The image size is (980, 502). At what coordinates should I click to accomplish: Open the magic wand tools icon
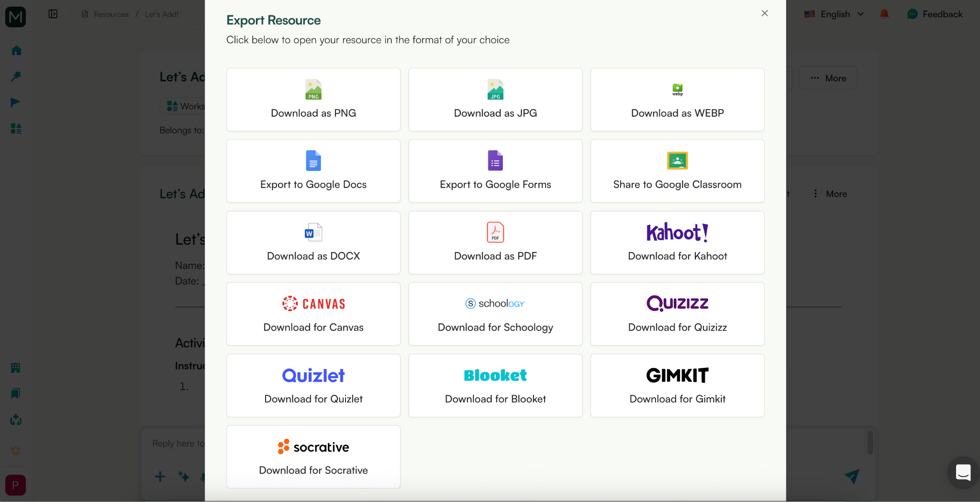click(16, 76)
